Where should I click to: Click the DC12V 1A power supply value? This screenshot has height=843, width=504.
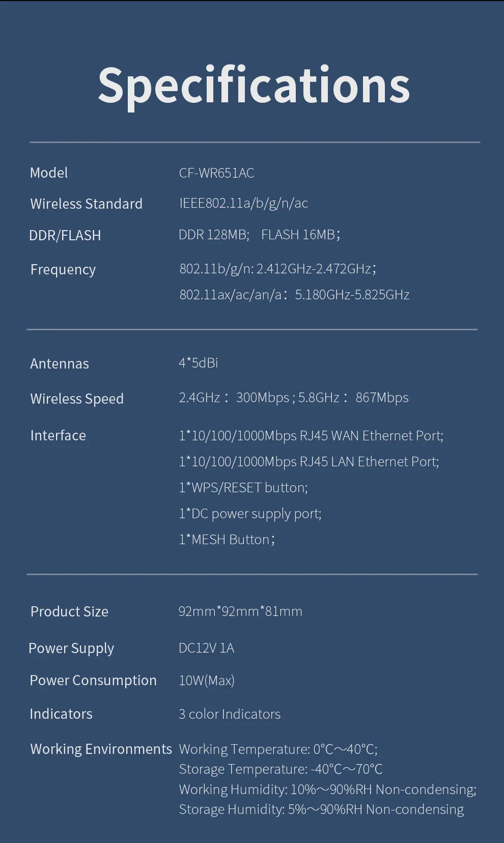pyautogui.click(x=206, y=648)
